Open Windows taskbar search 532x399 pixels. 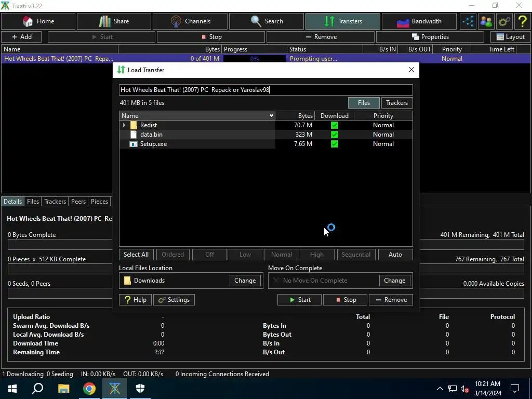click(37, 389)
